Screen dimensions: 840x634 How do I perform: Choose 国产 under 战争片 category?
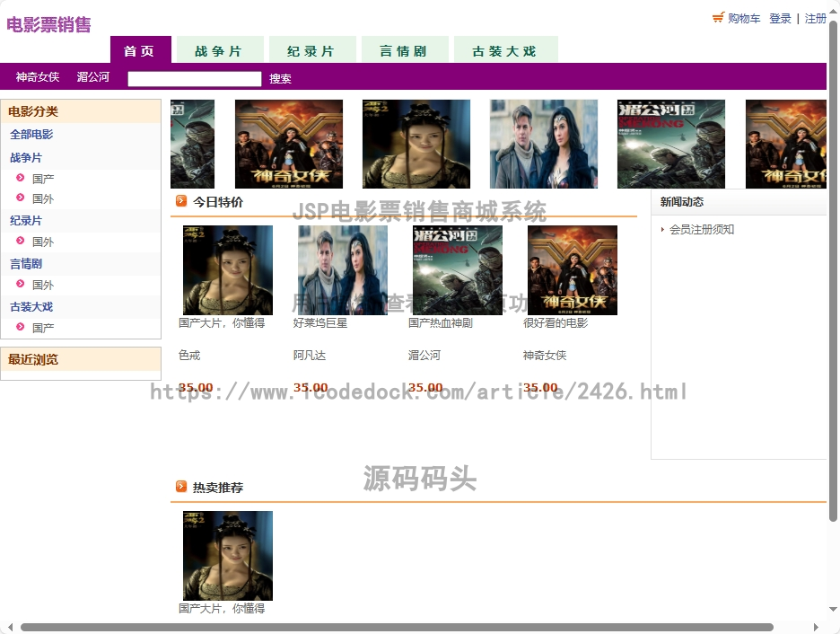click(43, 179)
